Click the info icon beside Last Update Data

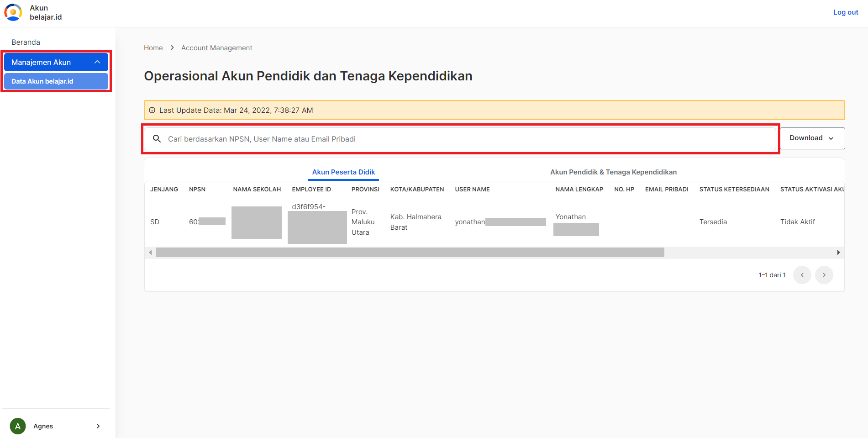(152, 110)
